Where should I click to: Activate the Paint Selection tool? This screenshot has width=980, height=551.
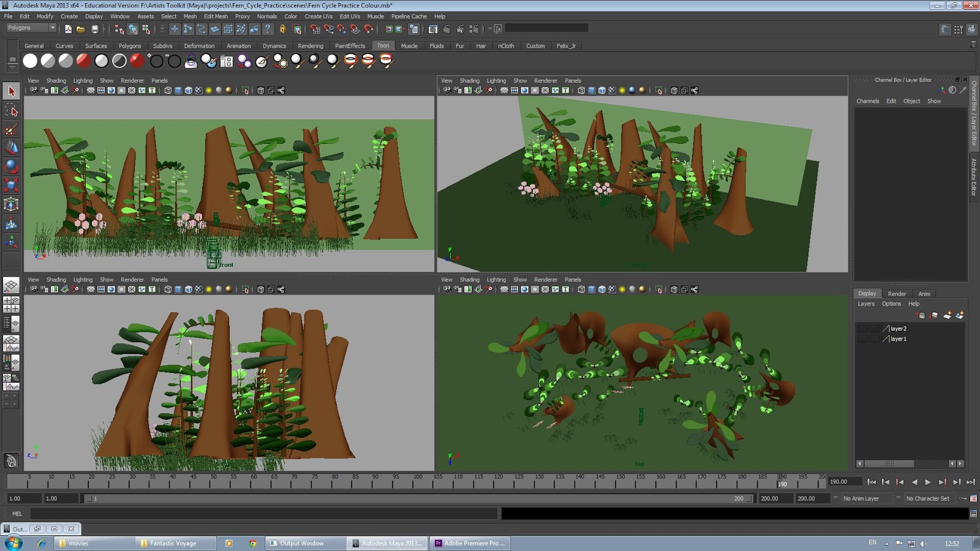11,129
